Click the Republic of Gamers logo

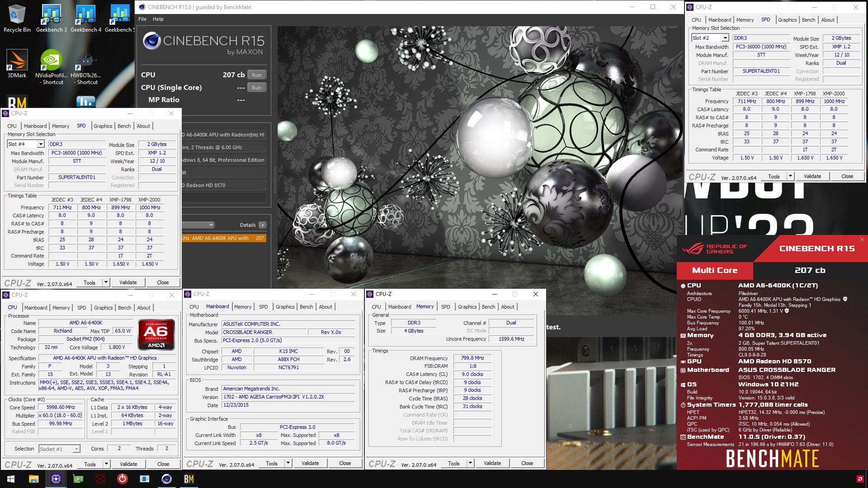[x=715, y=249]
